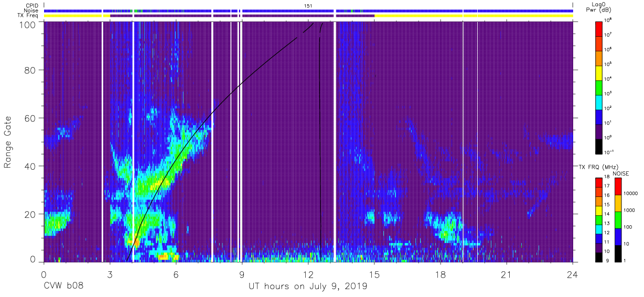Screen dimensions: 644x297
Task: Click the '10^3' label on Lag0 Pwr scale
Action: click(x=609, y=93)
